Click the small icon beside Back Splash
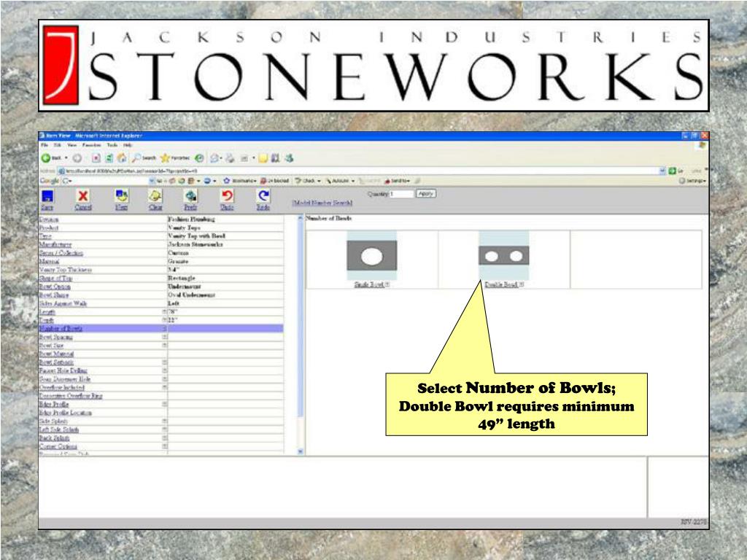This screenshot has width=747, height=560. coord(164,437)
